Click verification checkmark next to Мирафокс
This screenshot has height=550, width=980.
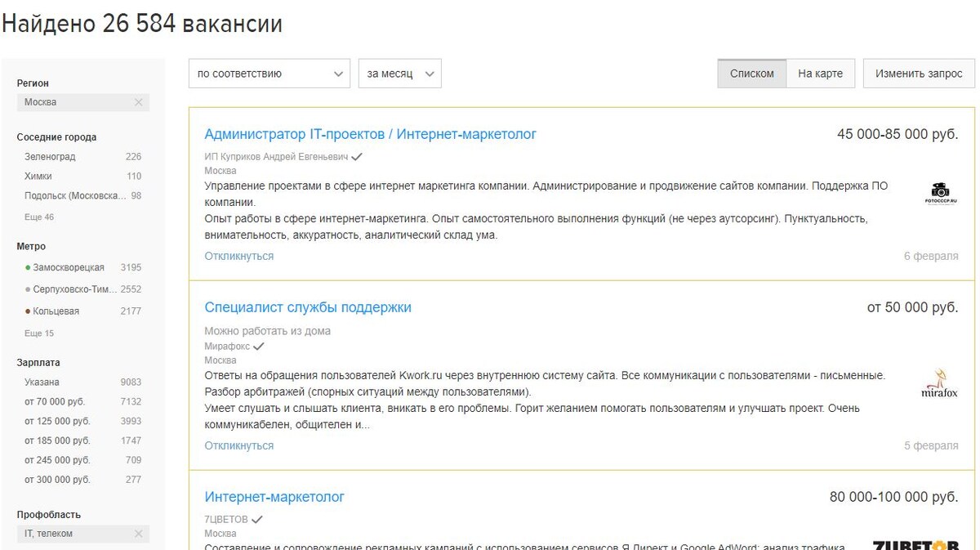pos(258,345)
